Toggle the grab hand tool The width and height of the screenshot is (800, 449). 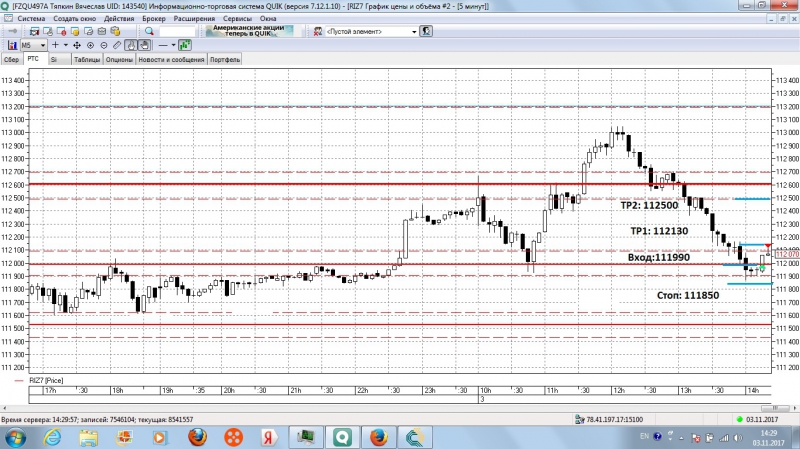(144, 45)
